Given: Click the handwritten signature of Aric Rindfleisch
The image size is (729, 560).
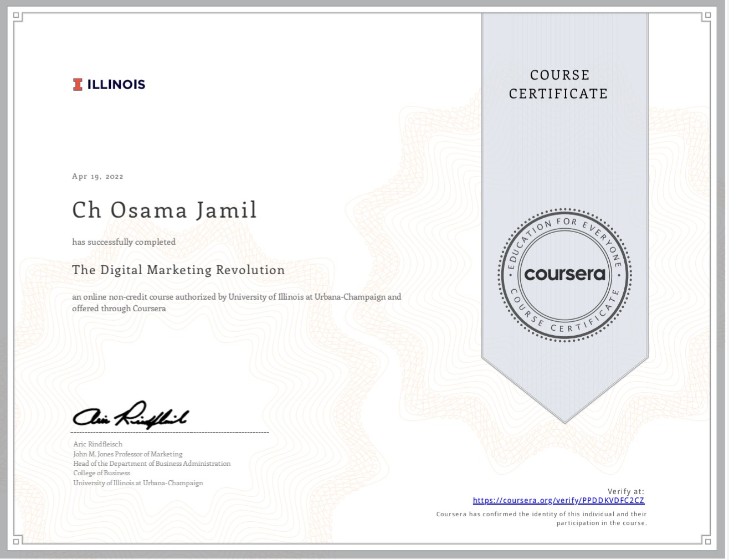Looking at the screenshot, I should click(131, 415).
